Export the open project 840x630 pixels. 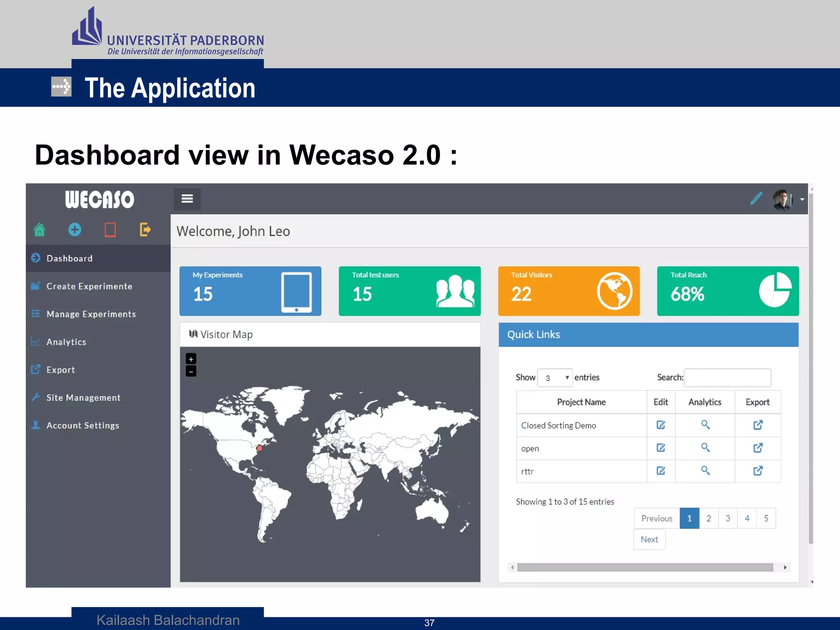[x=758, y=448]
